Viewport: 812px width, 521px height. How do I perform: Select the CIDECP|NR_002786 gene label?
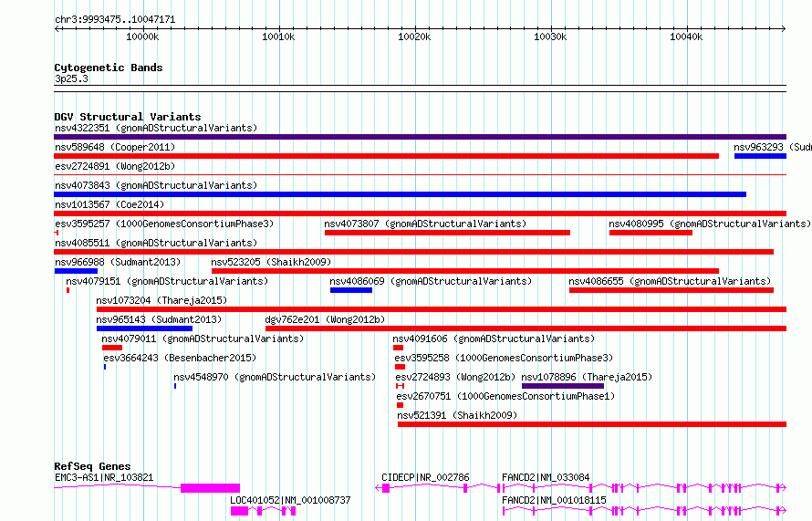tap(425, 477)
